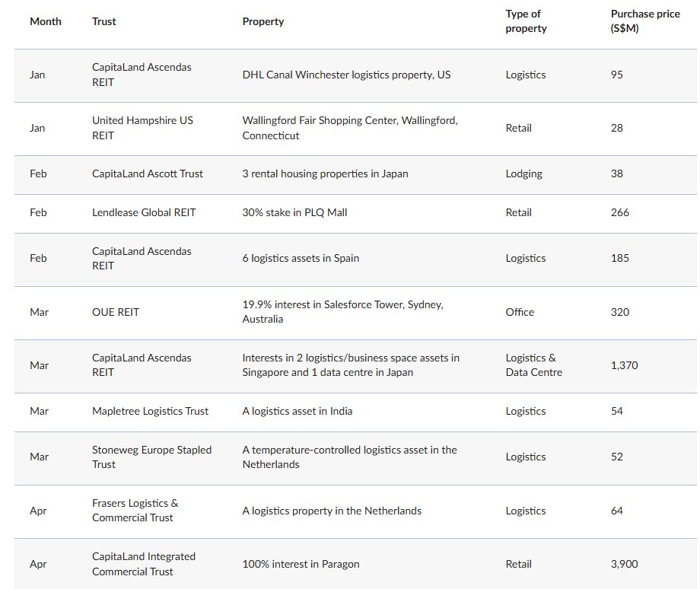Viewport: 700px width, 589px height.
Task: Click the 6 logistics assets in Spain cell
Action: [301, 258]
